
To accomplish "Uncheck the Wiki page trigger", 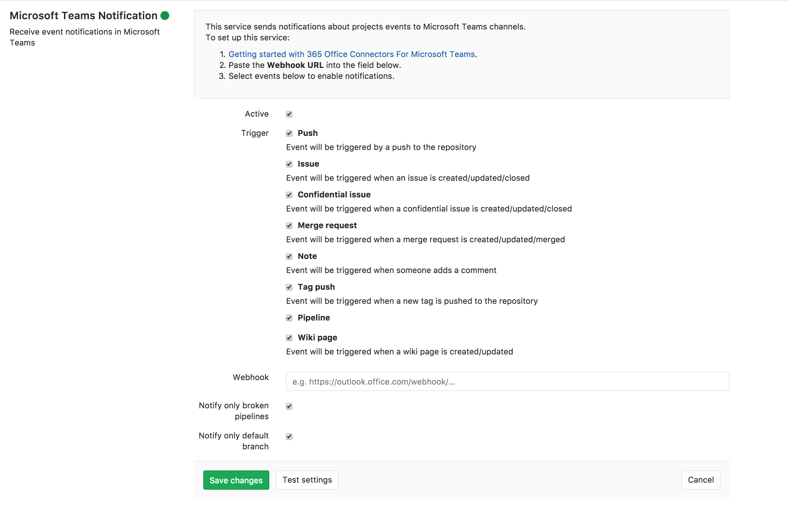I will tap(289, 337).
